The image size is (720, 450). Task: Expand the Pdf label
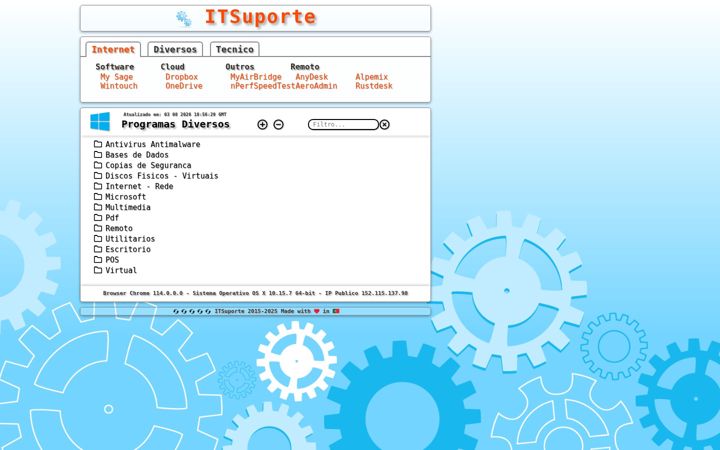pyautogui.click(x=112, y=218)
